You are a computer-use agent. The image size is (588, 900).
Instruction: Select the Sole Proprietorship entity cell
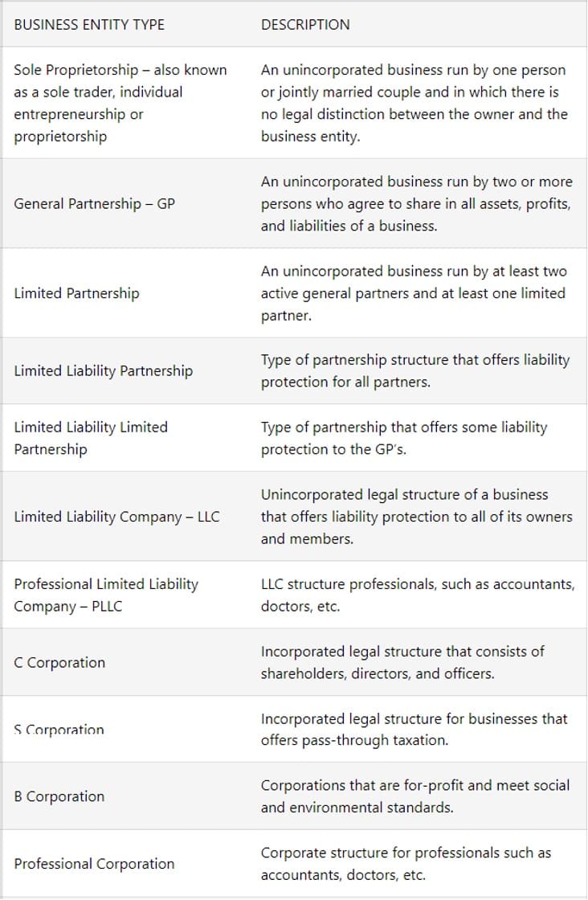coord(120,103)
